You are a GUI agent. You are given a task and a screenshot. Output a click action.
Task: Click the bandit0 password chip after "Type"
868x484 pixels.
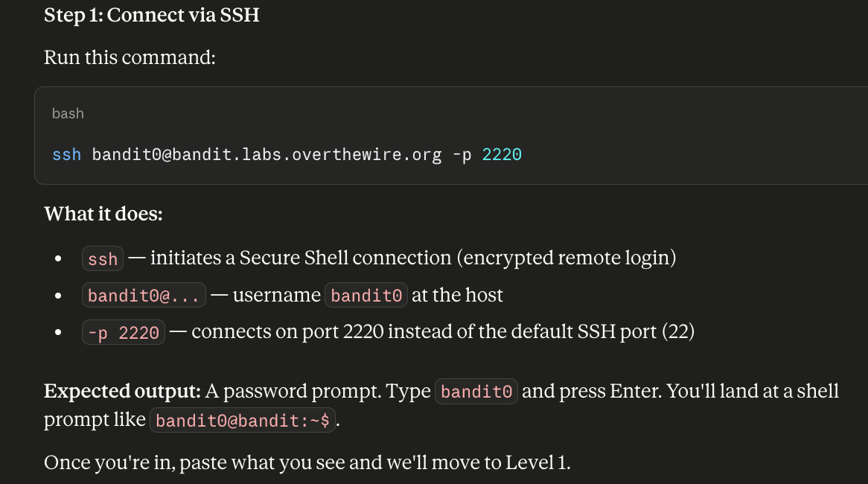(x=476, y=392)
